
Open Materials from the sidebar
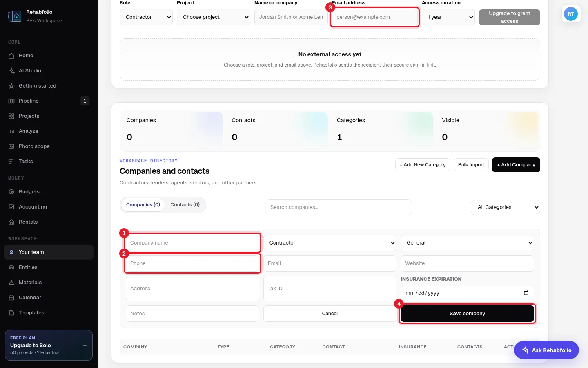click(x=49, y=283)
